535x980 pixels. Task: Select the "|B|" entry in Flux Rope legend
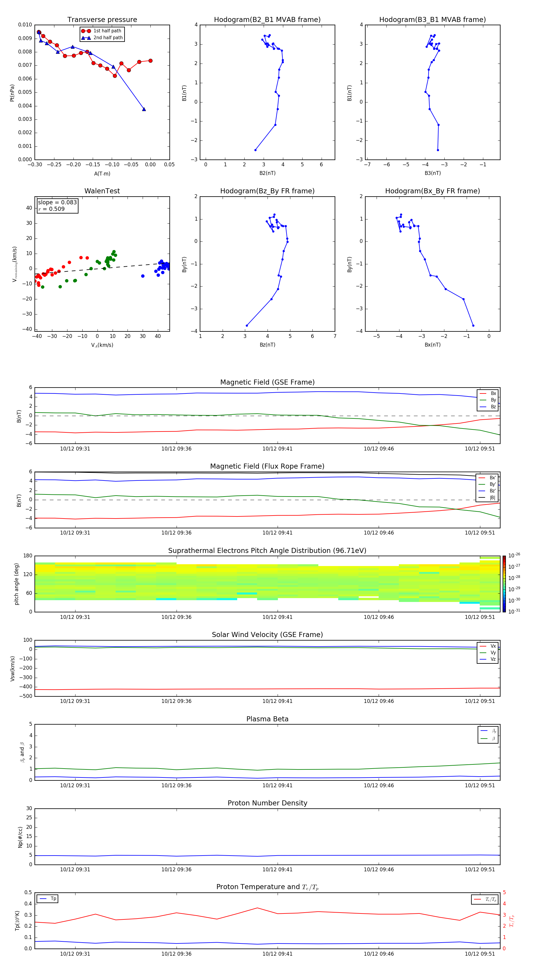click(487, 498)
